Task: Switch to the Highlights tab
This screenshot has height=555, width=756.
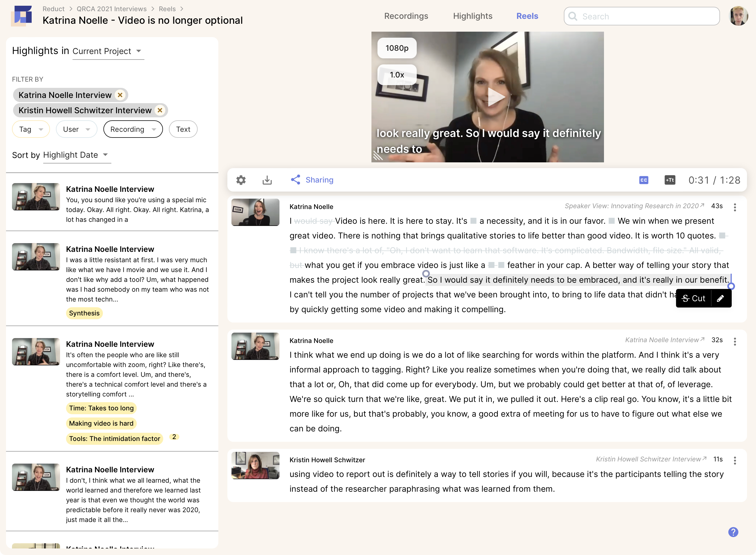Action: 472,16
